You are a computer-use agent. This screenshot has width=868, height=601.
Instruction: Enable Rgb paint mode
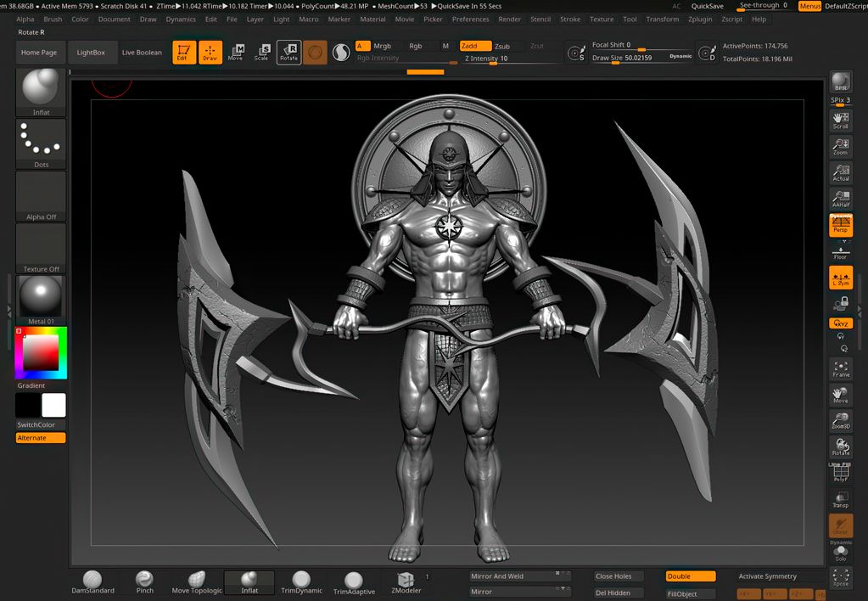pyautogui.click(x=415, y=46)
